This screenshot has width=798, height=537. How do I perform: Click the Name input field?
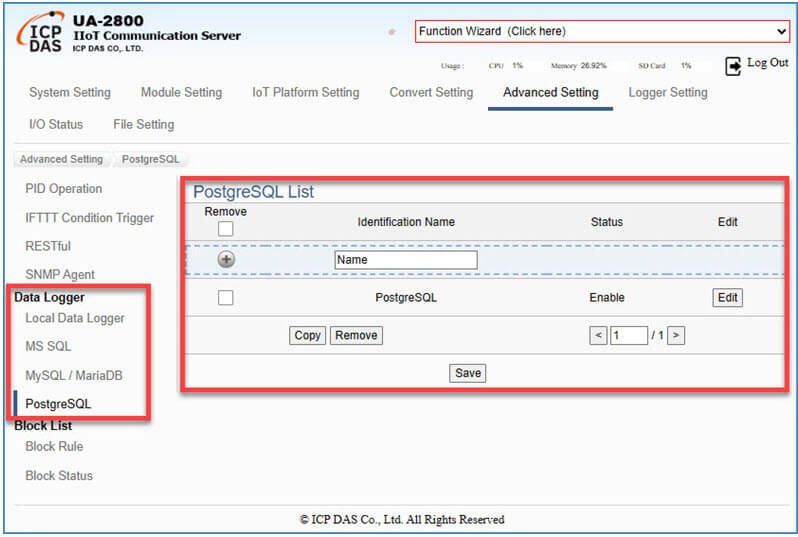click(x=406, y=260)
